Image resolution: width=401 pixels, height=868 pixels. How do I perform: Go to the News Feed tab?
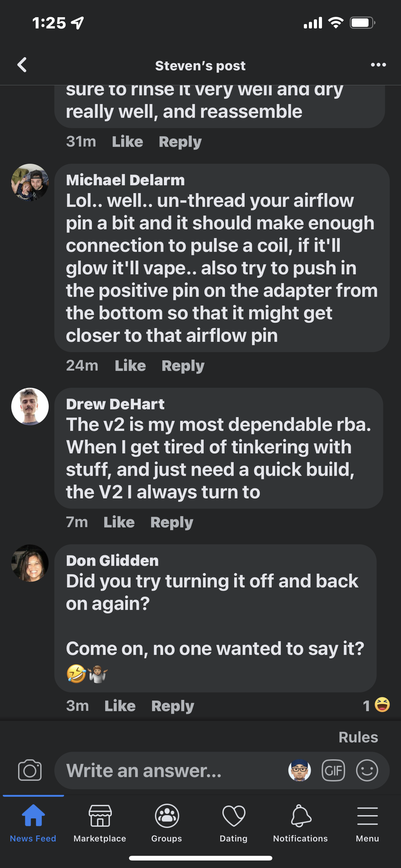pyautogui.click(x=33, y=823)
